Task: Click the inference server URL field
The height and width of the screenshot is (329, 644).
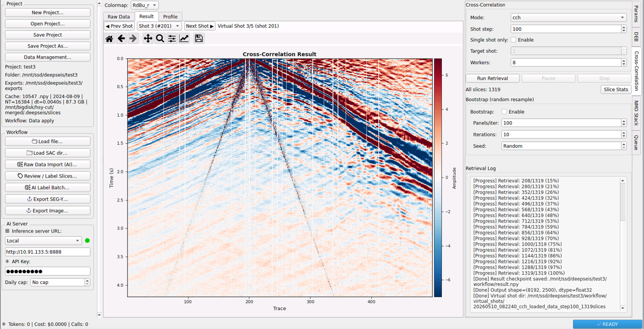Action: (48, 252)
